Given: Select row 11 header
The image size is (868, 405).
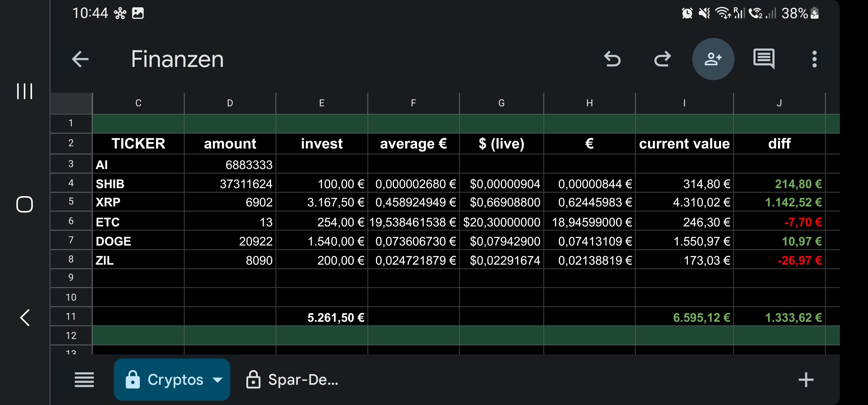Looking at the screenshot, I should pyautogui.click(x=71, y=317).
